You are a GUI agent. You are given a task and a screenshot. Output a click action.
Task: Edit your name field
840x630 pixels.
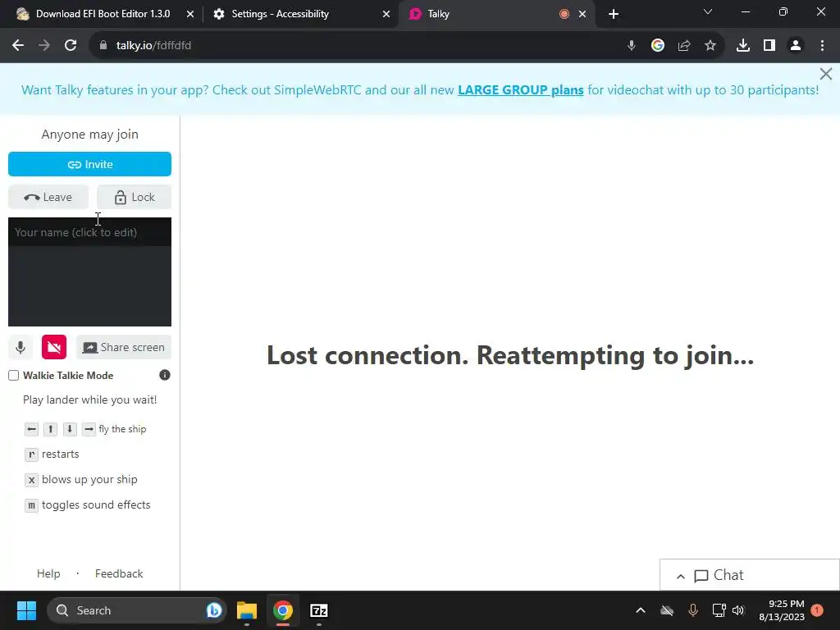point(89,232)
